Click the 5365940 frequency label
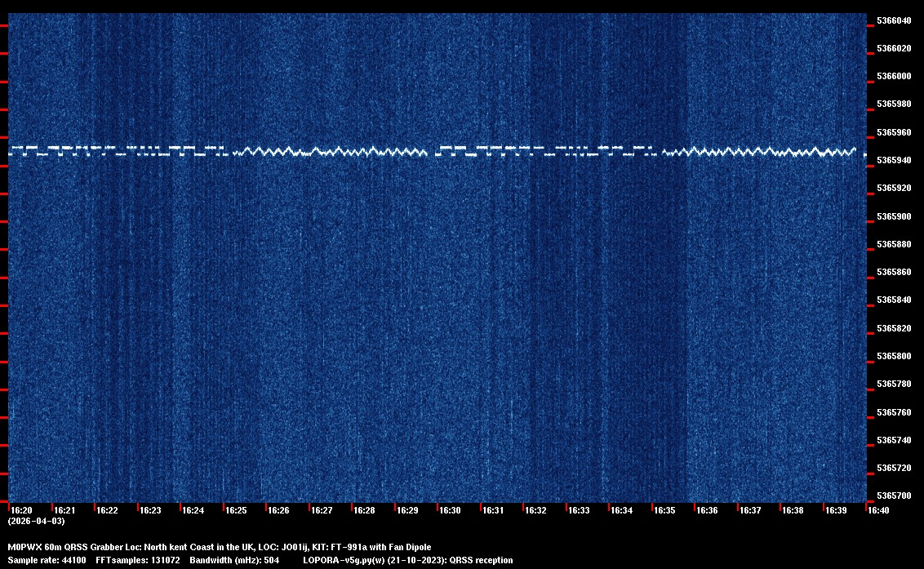The image size is (924, 569). click(894, 160)
